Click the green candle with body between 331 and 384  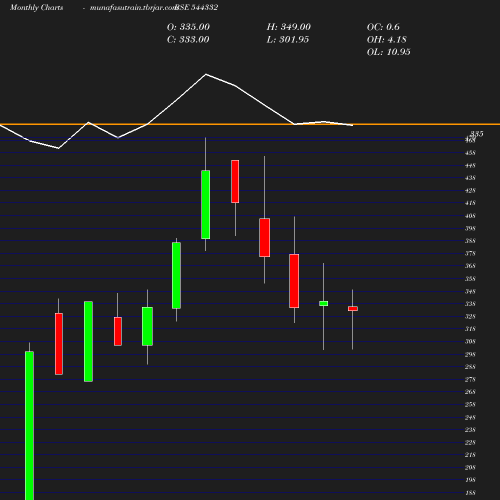[176, 275]
